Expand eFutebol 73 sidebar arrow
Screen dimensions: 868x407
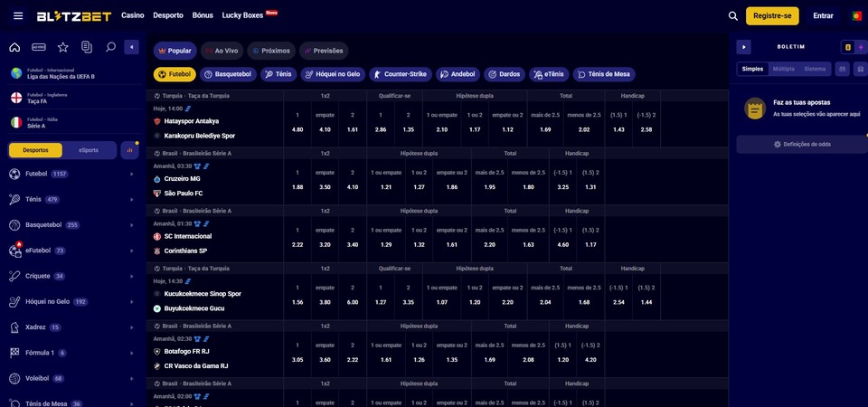pyautogui.click(x=132, y=251)
